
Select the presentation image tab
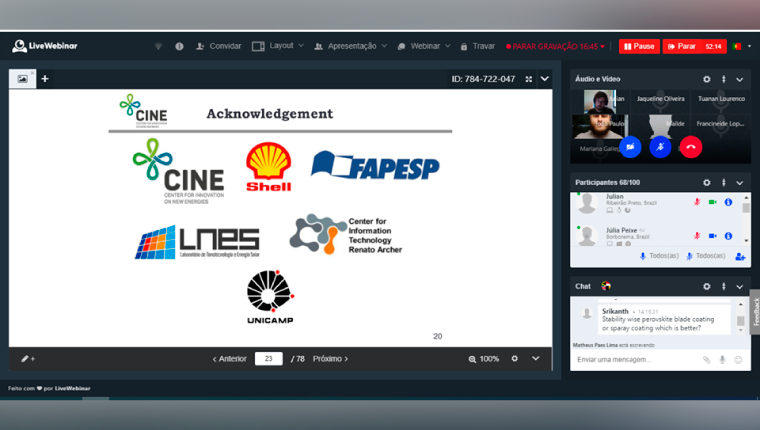22,79
